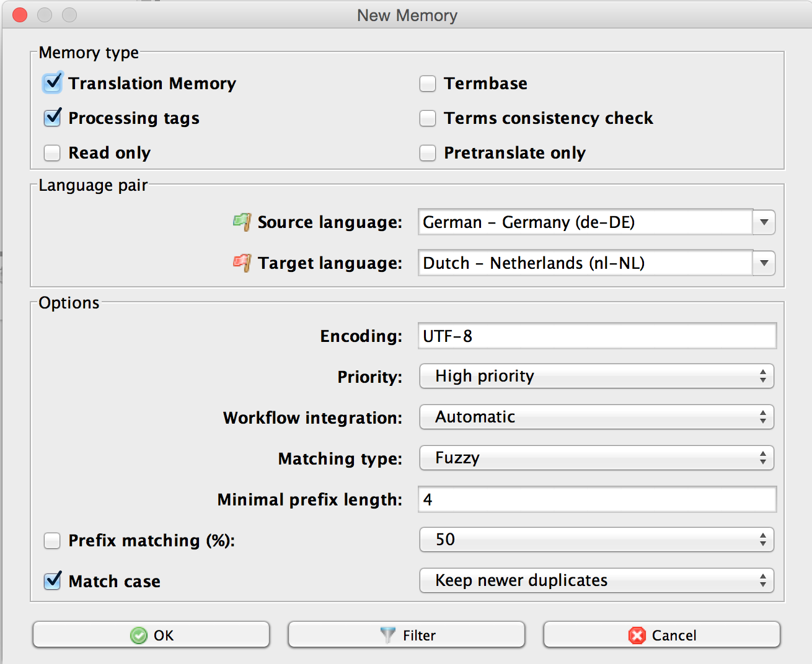
Task: Enable the Pretranslate only checkbox
Action: (x=428, y=153)
